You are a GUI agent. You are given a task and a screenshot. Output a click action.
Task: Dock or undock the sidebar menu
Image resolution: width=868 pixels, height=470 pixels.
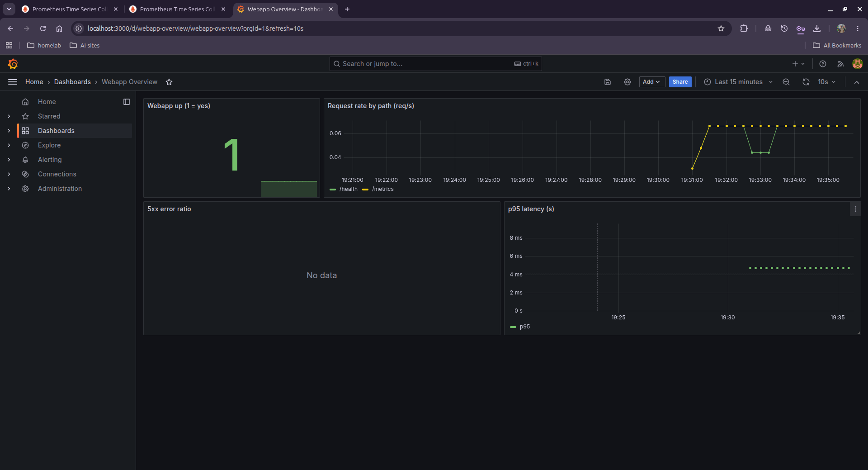pyautogui.click(x=127, y=102)
